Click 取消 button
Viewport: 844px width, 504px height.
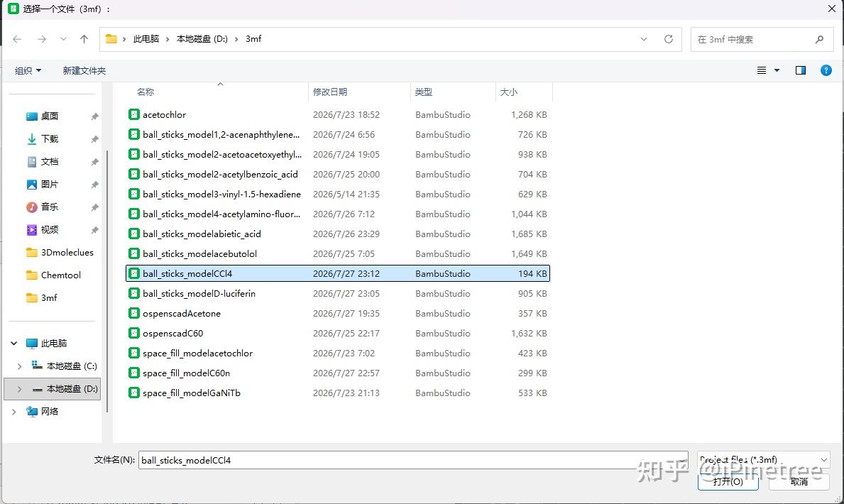click(x=799, y=481)
